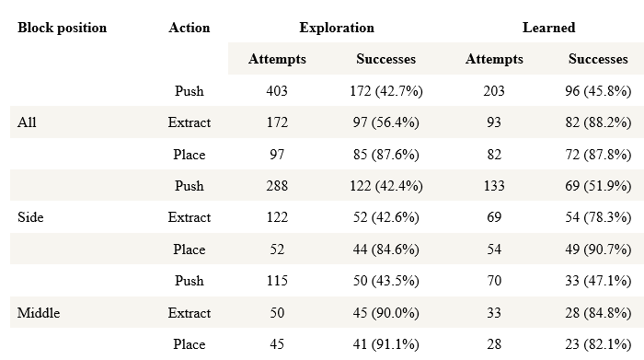
Task: Click the Learned group header
Action: tap(548, 28)
